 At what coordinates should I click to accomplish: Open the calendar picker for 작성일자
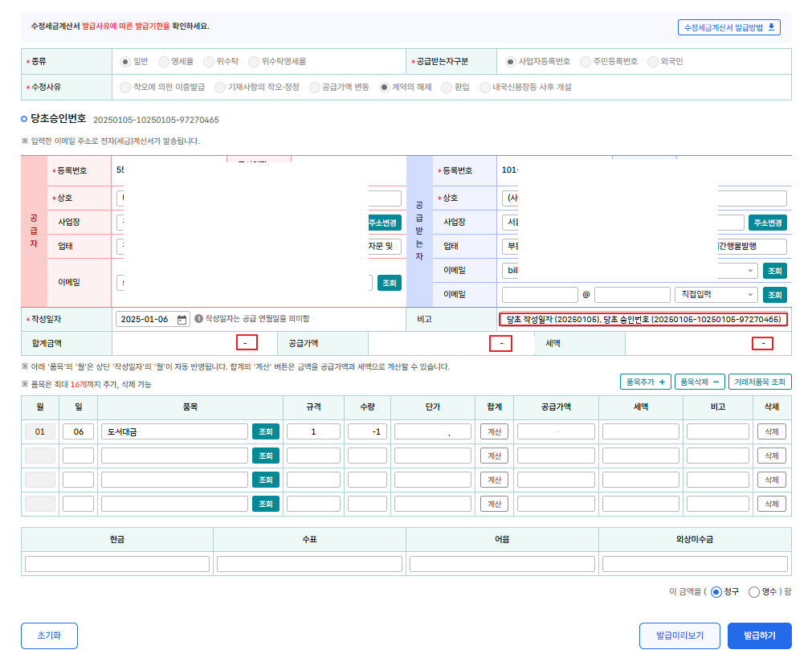click(182, 320)
